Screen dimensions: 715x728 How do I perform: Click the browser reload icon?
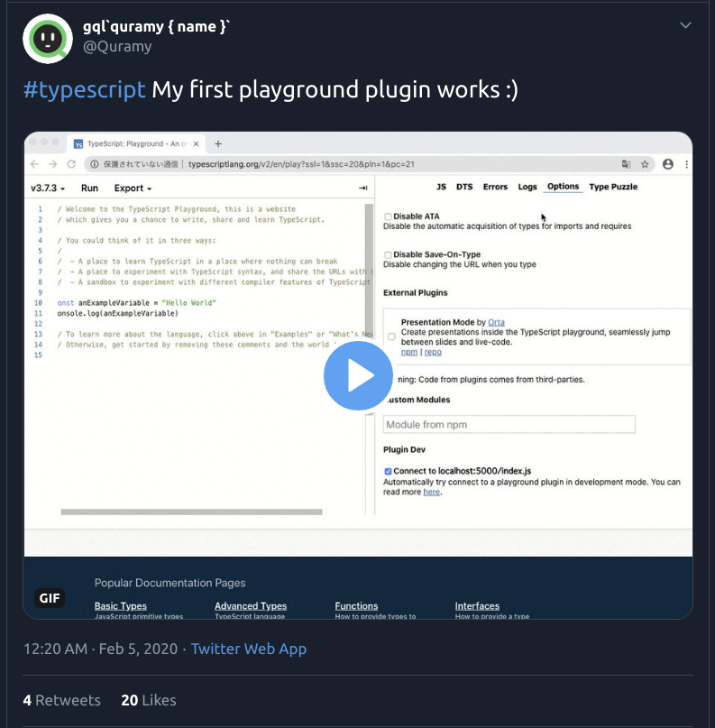point(71,164)
